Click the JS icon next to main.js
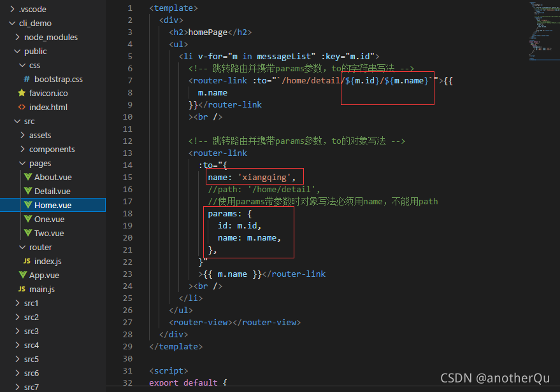Image resolution: width=560 pixels, height=392 pixels. pos(22,290)
